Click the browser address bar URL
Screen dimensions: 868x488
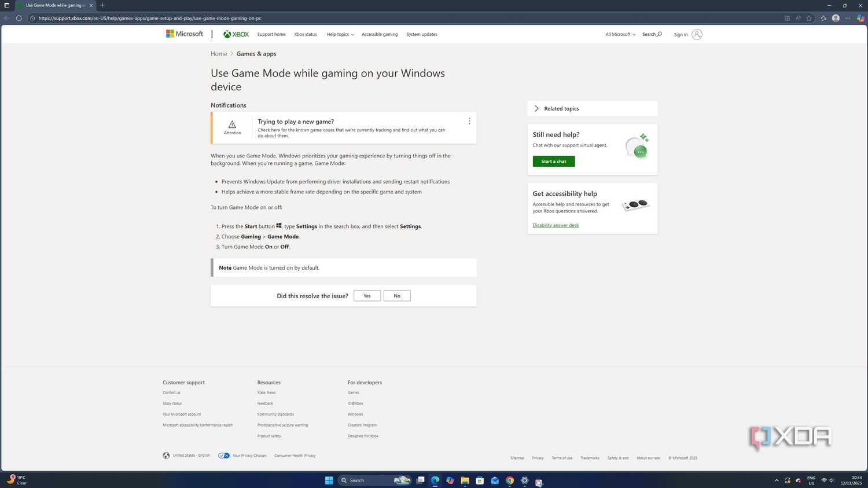[150, 18]
